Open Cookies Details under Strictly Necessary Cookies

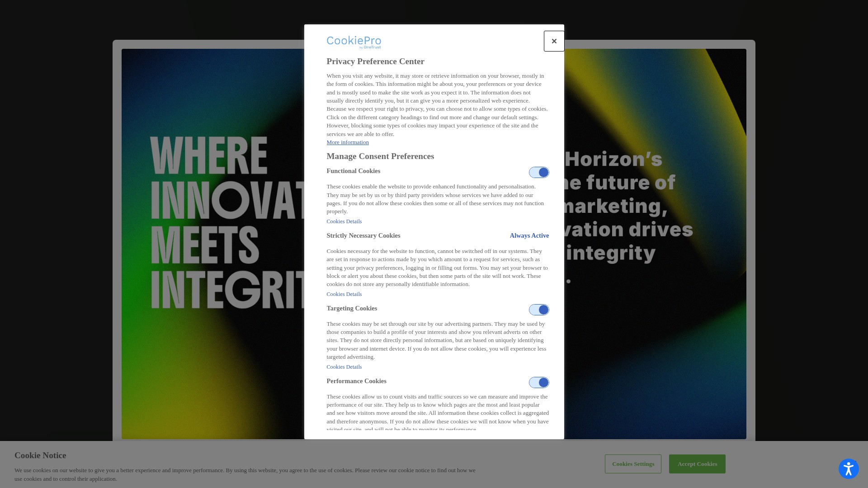coord(344,294)
